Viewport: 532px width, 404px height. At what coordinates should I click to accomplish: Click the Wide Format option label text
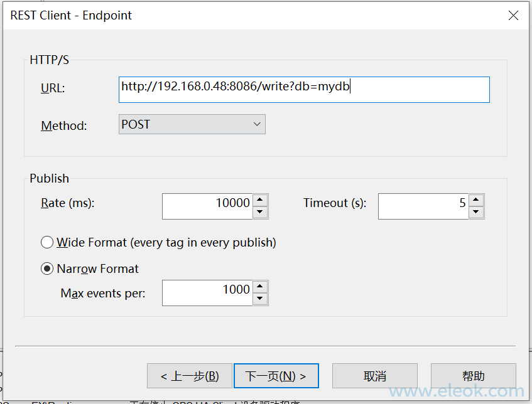166,242
